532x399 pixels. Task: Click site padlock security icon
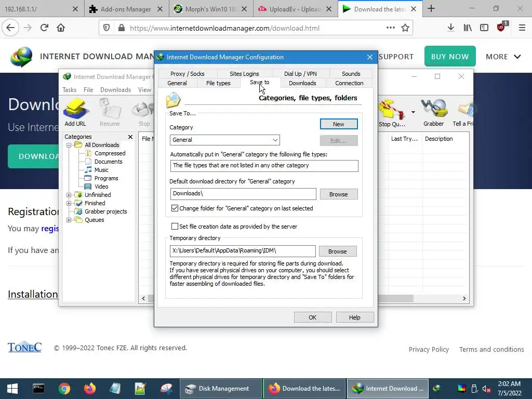pyautogui.click(x=122, y=28)
